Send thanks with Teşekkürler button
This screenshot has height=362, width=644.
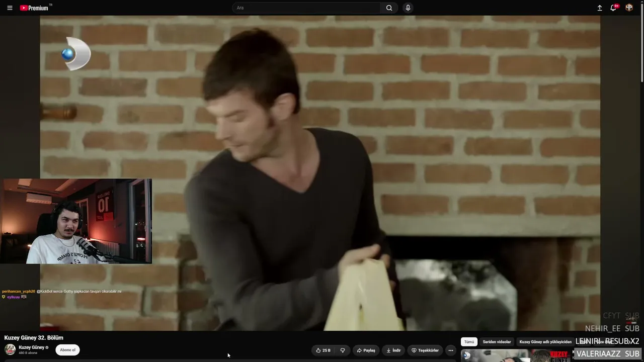coord(425,350)
